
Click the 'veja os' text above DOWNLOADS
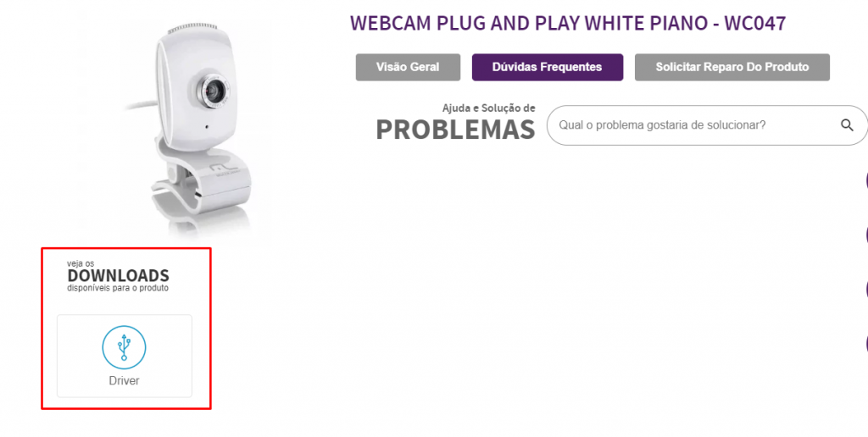point(81,264)
